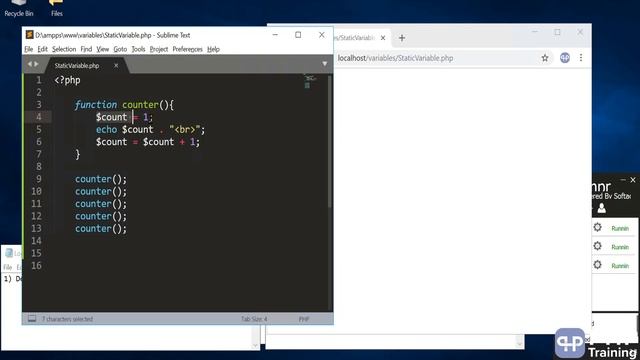Viewport: 640px width, 360px height.
Task: Click the '7 characters selected' status text
Action: tap(67, 319)
